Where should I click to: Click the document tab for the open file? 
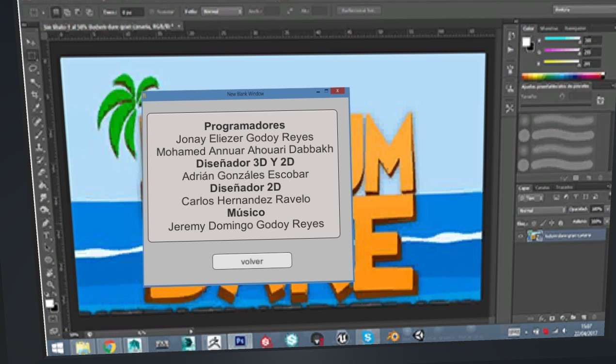112,26
